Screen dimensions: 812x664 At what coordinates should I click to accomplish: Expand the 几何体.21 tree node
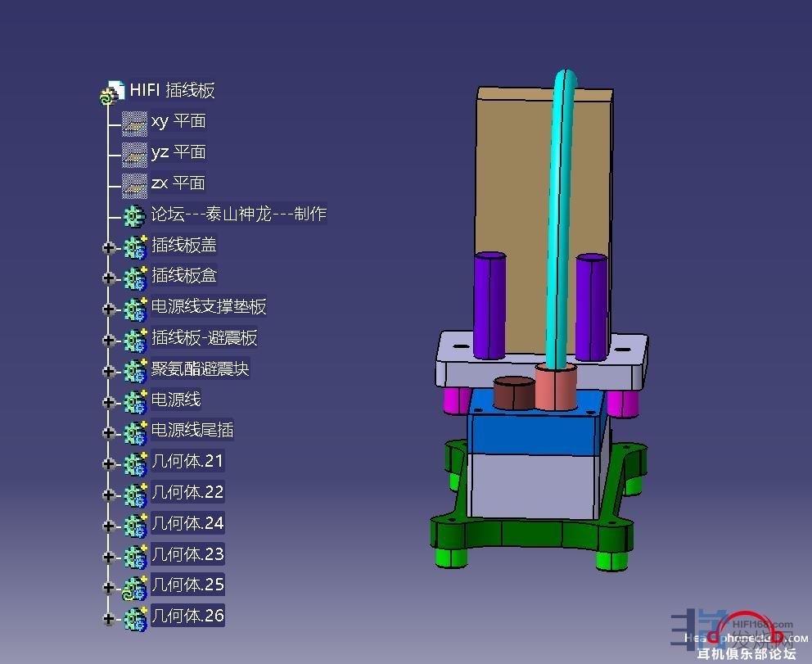[108, 464]
